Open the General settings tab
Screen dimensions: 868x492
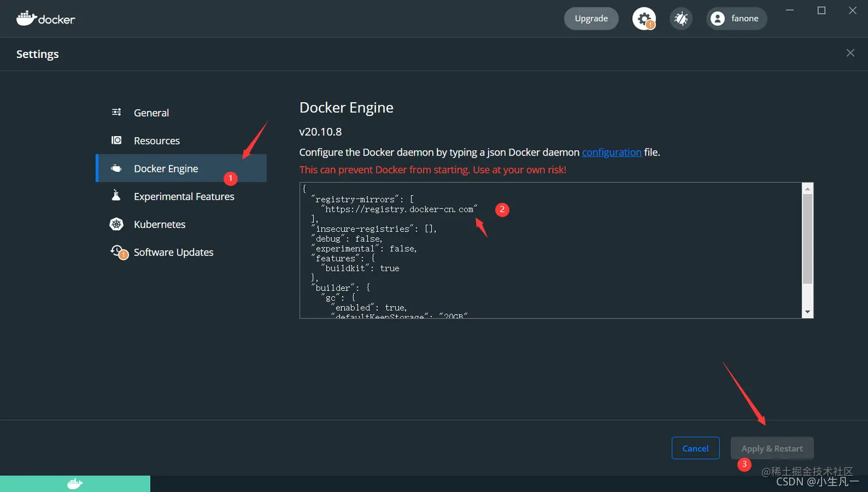(181, 113)
